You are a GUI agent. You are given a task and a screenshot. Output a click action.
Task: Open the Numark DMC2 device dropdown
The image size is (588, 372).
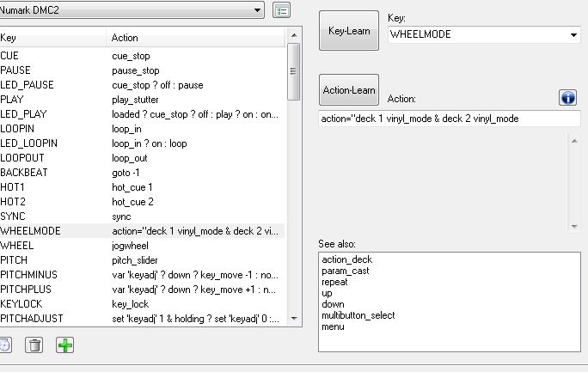coord(132,9)
